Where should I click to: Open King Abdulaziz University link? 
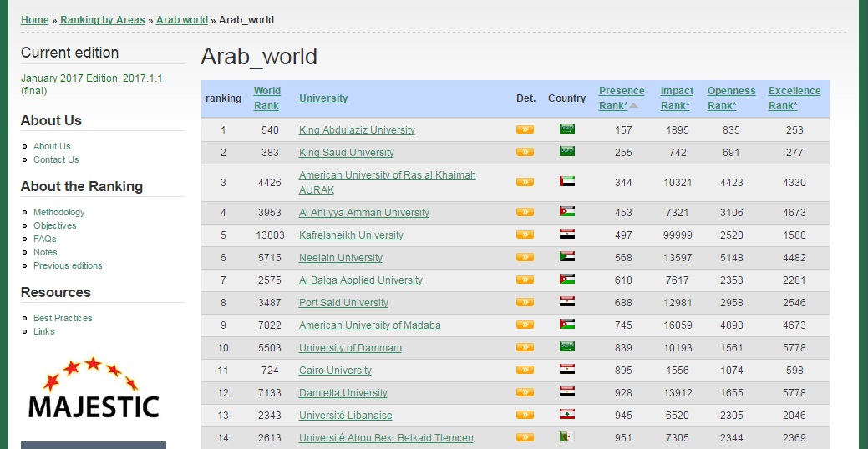coord(357,130)
